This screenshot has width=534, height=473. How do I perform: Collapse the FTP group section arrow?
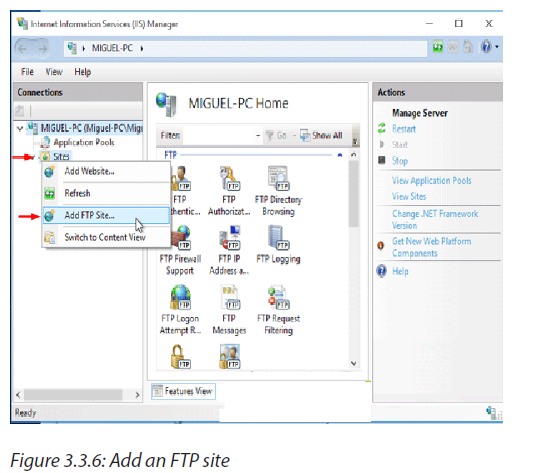[340, 155]
